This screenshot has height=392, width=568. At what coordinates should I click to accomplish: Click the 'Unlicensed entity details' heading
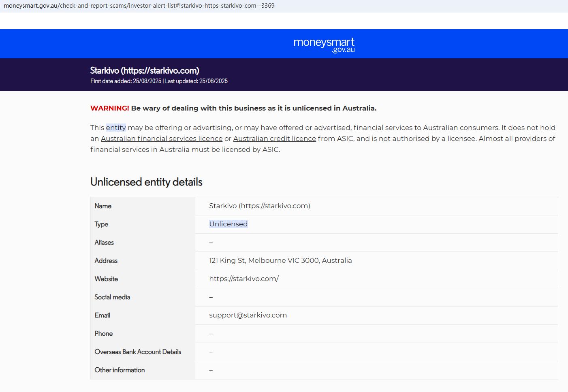pyautogui.click(x=146, y=182)
